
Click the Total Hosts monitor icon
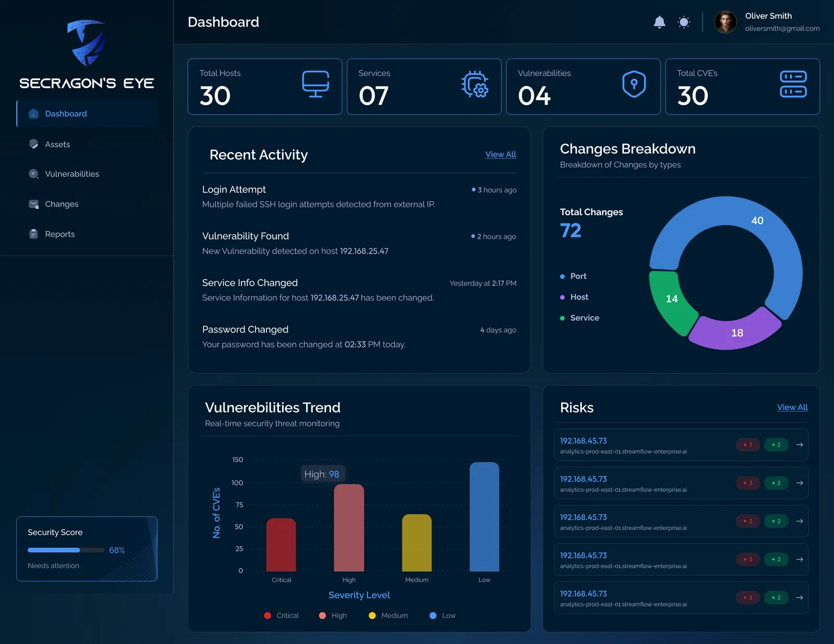click(x=316, y=84)
